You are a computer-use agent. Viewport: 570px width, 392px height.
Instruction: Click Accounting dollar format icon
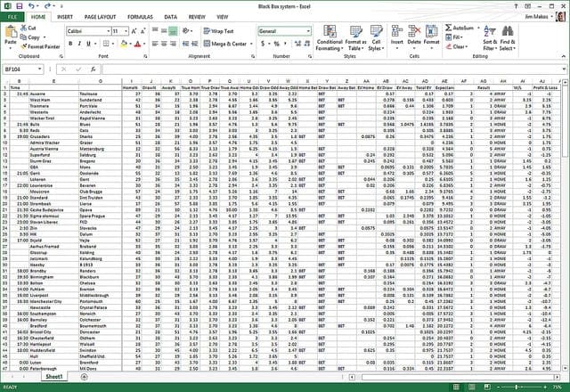point(263,44)
